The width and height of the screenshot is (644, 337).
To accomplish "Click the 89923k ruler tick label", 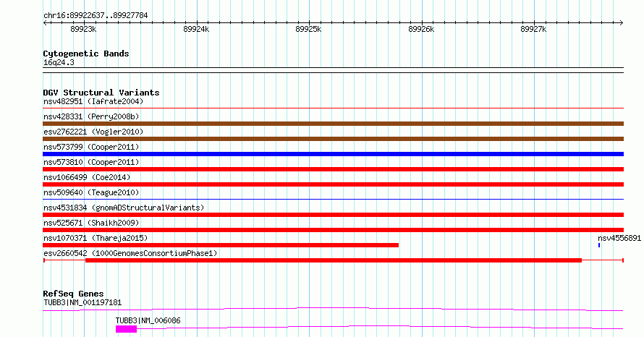I will coord(83,29).
